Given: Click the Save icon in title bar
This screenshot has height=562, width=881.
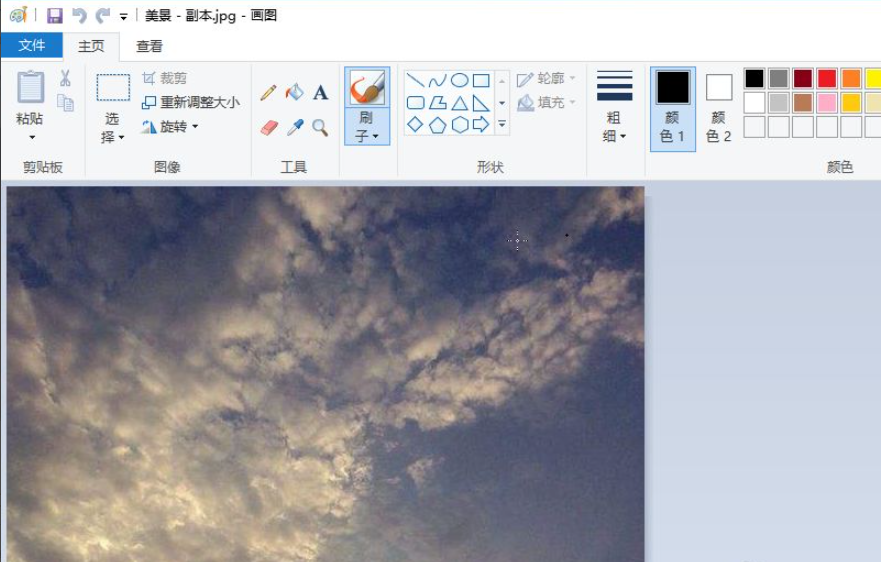Looking at the screenshot, I should click(x=55, y=16).
